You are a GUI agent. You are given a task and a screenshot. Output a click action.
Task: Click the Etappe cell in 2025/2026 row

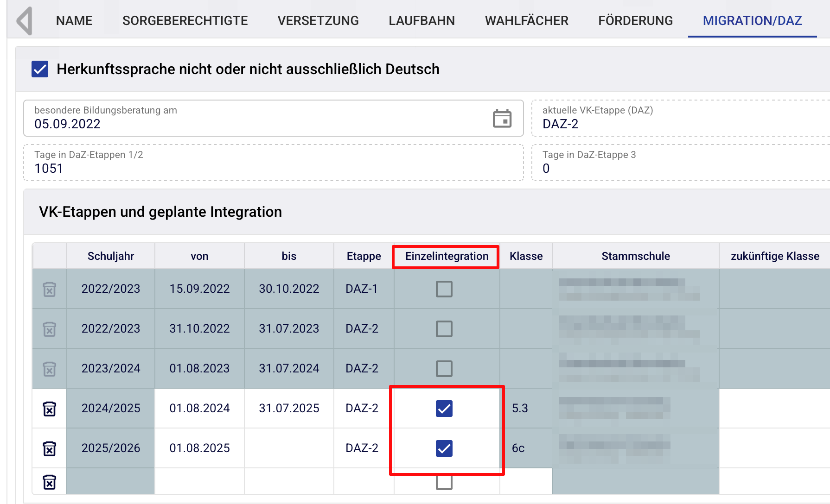pyautogui.click(x=363, y=448)
